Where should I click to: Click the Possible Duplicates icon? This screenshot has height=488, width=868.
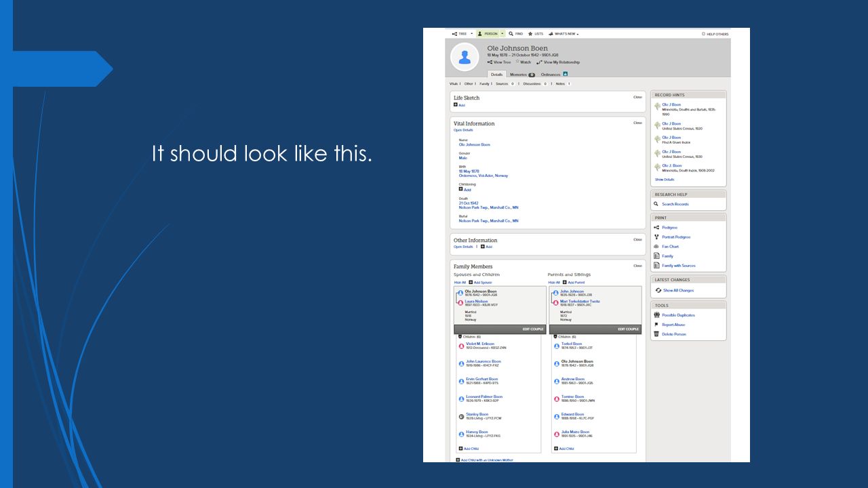[x=656, y=315]
